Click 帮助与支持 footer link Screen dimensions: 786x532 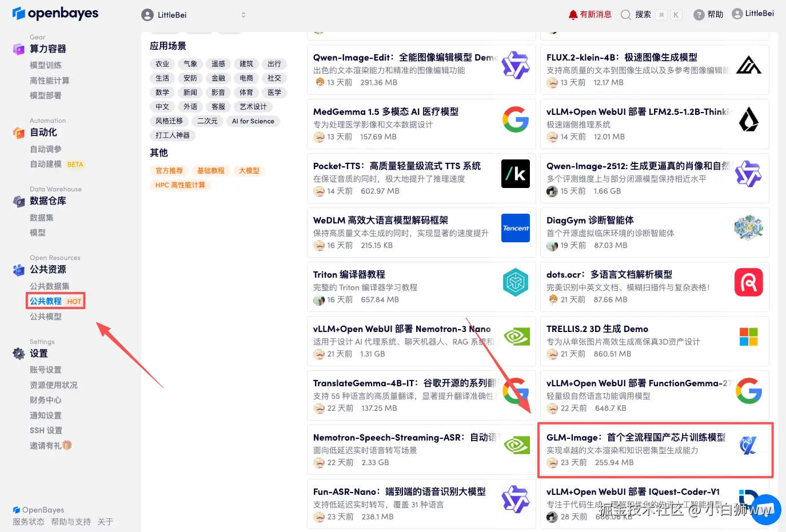coord(71,522)
